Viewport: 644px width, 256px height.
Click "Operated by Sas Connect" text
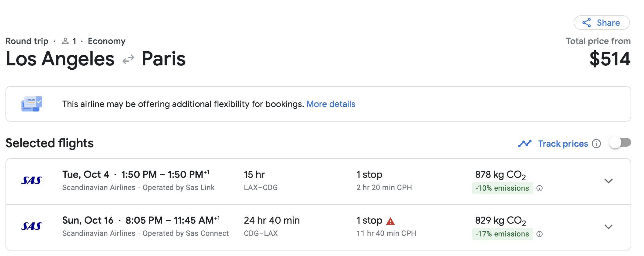(186, 233)
